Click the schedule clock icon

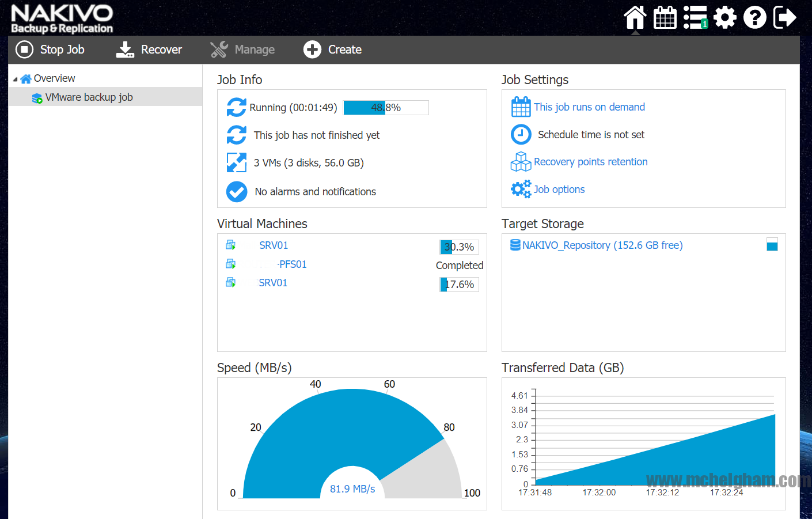tap(521, 134)
